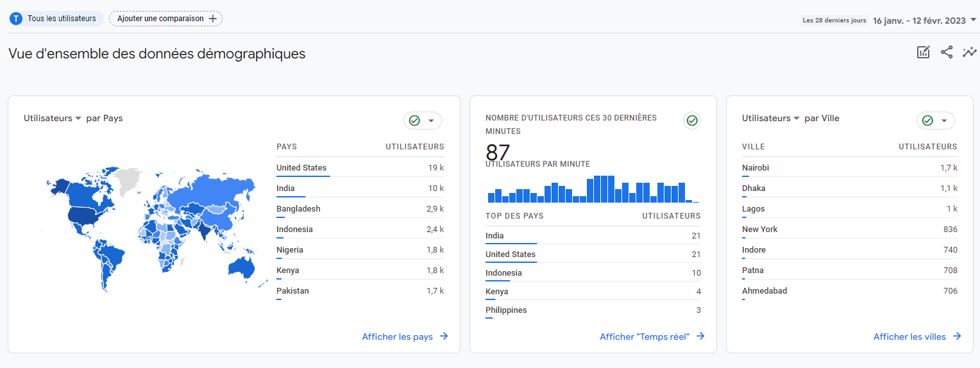Click the blue 'T' all-users segment badge
980x368 pixels.
[x=16, y=19]
